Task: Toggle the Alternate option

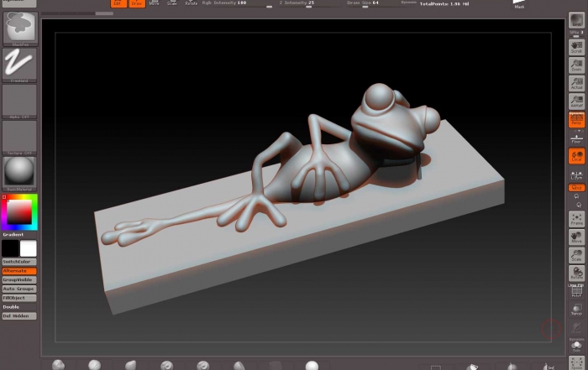Action: [18, 271]
